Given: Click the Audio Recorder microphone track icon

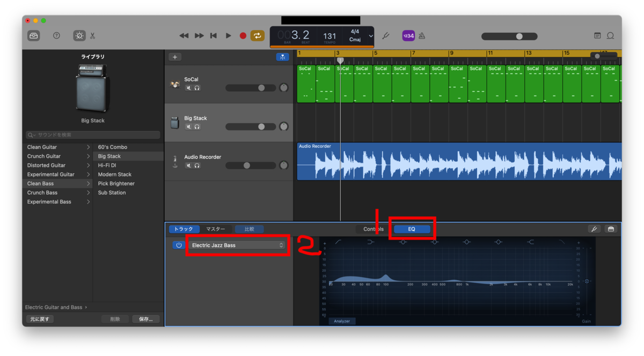Looking at the screenshot, I should pyautogui.click(x=175, y=162).
